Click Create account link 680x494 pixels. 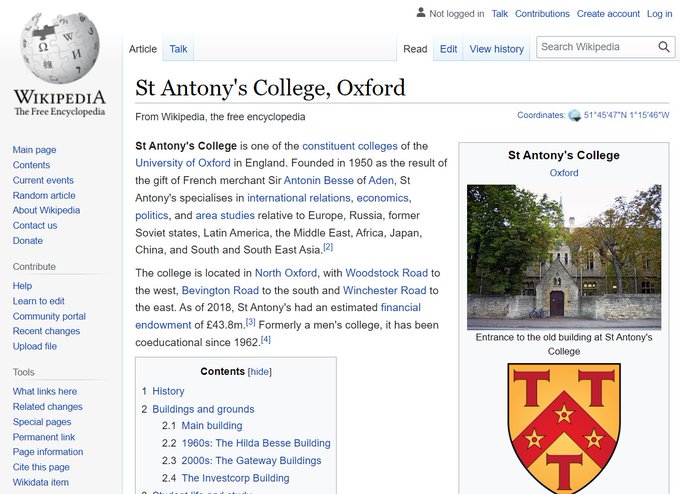click(x=608, y=14)
